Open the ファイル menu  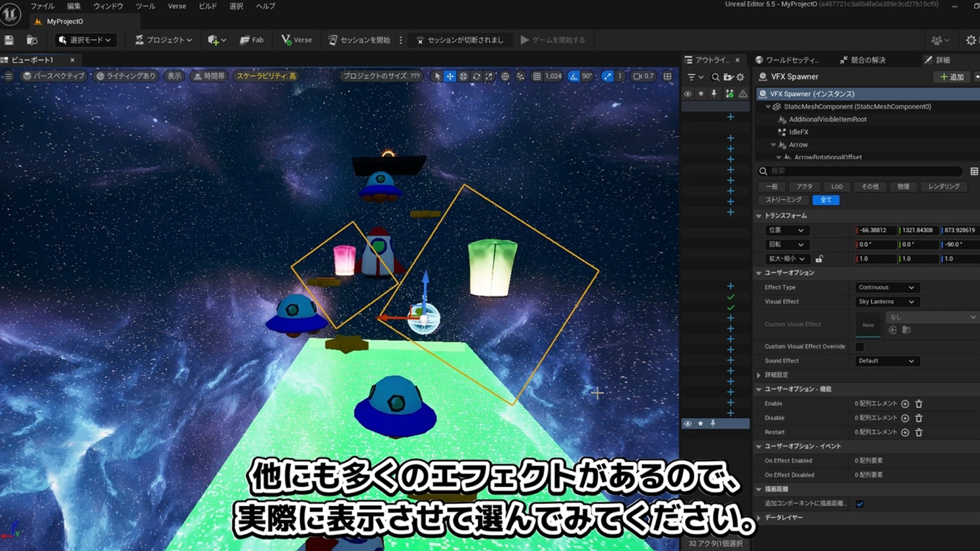(42, 6)
